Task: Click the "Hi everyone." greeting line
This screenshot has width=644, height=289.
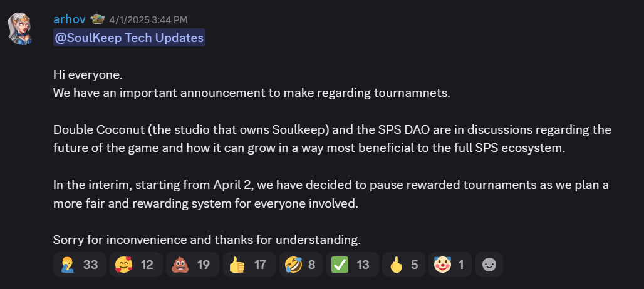Action: pos(88,75)
